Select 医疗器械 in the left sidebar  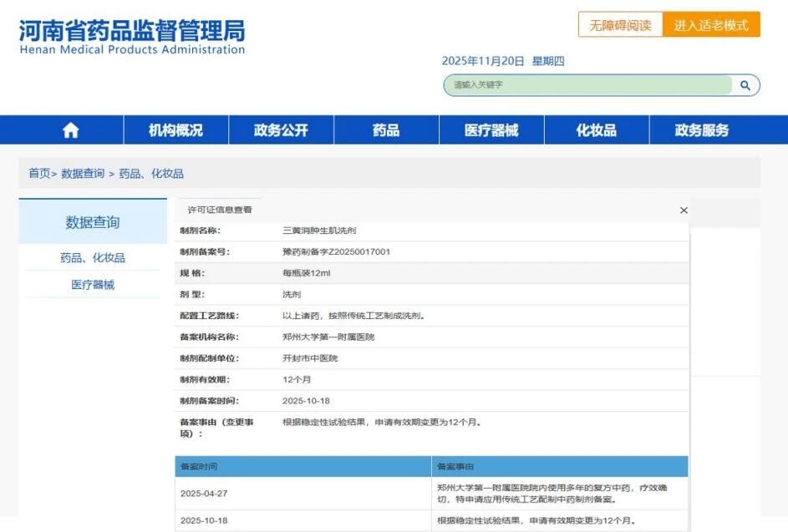[x=93, y=285]
